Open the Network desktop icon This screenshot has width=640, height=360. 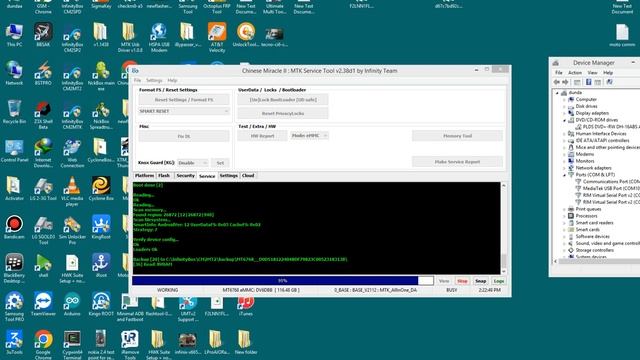(x=14, y=73)
